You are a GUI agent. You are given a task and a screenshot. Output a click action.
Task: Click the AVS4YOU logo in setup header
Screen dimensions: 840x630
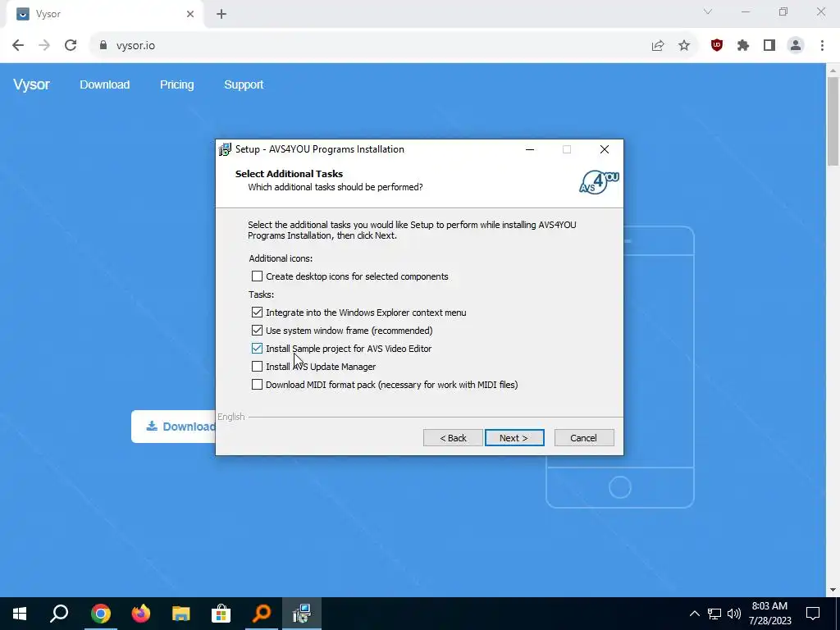[x=599, y=181]
